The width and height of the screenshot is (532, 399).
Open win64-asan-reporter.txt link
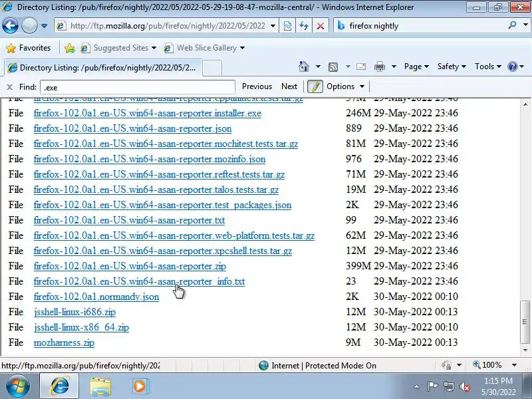129,220
